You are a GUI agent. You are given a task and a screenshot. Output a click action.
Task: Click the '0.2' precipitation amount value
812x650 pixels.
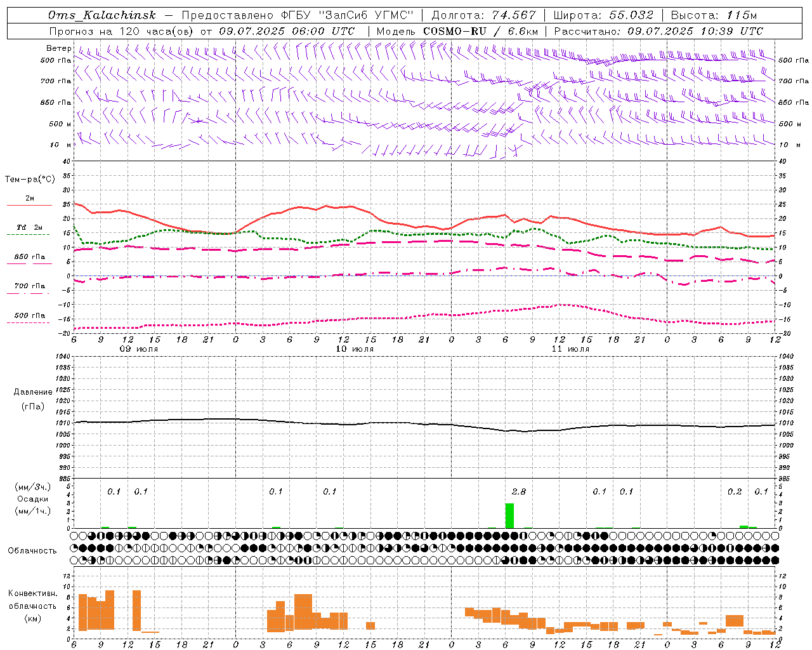pyautogui.click(x=735, y=491)
